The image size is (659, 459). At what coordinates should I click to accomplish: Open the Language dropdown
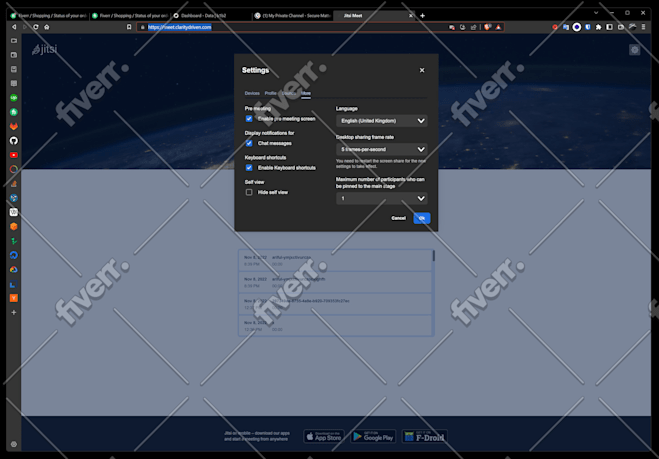click(382, 121)
